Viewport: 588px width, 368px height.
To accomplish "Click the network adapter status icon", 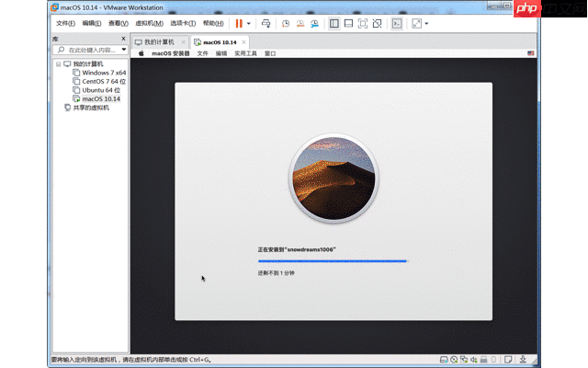I will 464,360.
